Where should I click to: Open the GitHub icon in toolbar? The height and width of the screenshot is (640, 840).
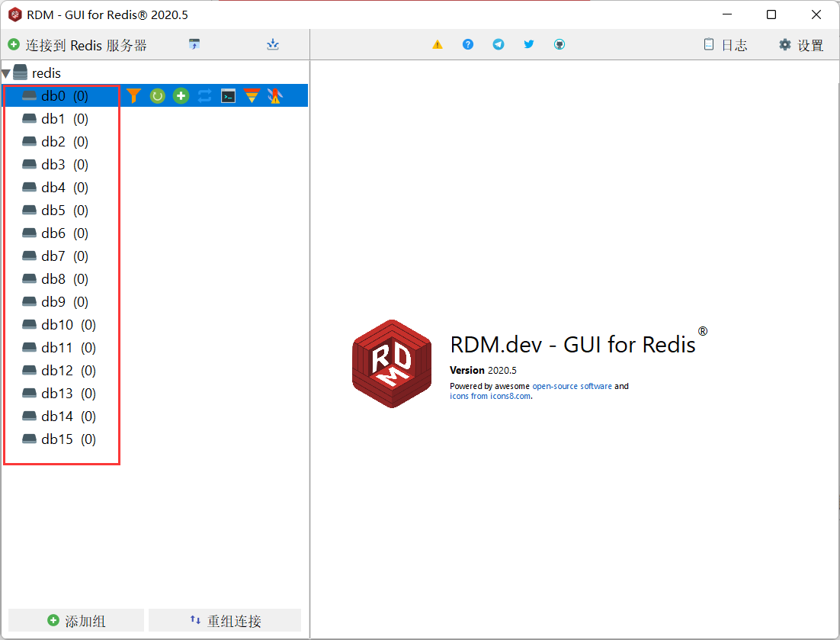pos(559,44)
